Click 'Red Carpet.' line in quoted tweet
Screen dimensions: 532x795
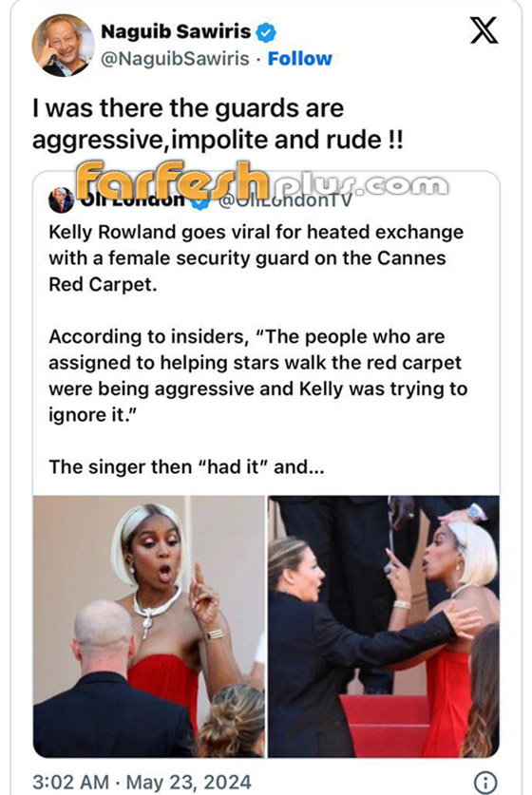pyautogui.click(x=103, y=284)
